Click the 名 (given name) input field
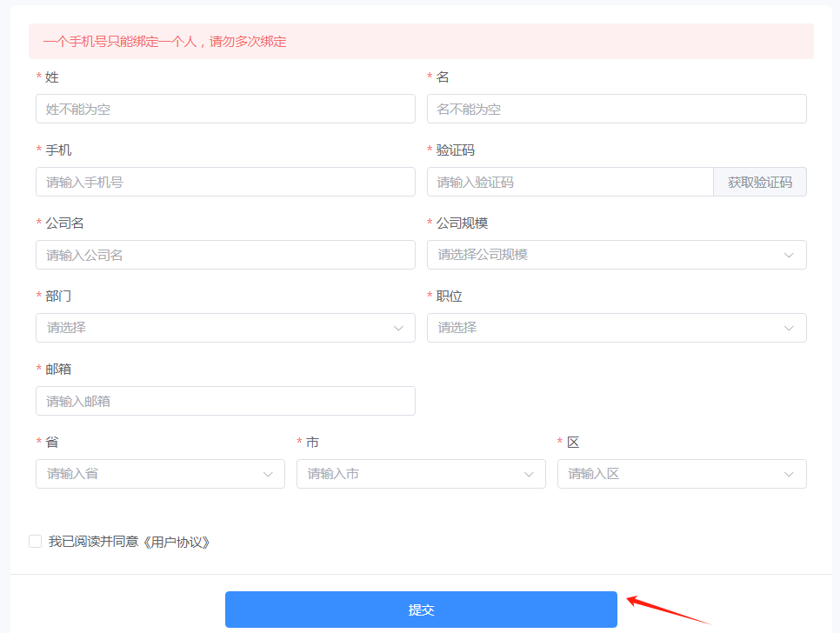This screenshot has height=633, width=840. [x=617, y=109]
